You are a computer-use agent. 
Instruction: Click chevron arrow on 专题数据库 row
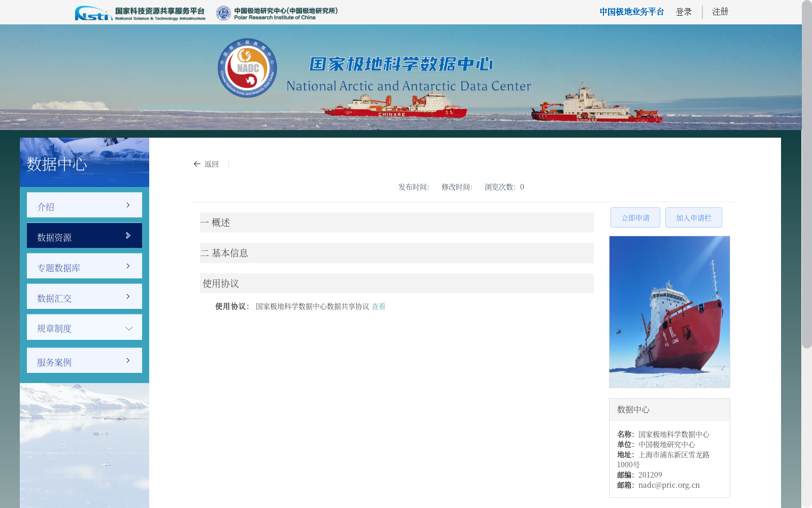point(128,266)
